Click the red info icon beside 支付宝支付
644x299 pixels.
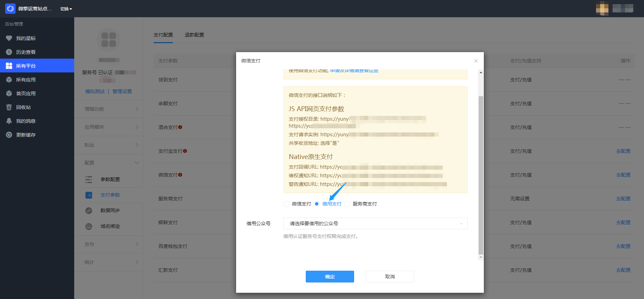coord(185,151)
